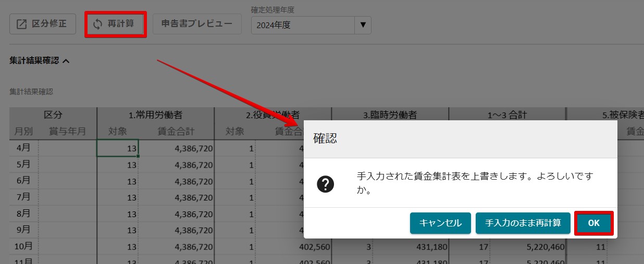644x264 pixels.
Task: Click the キャンセル button
Action: 440,223
